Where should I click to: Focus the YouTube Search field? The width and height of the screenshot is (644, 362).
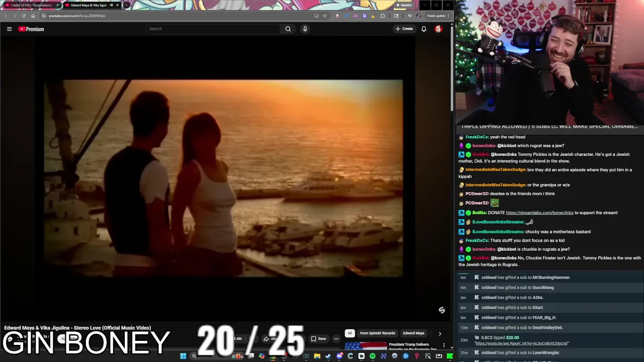coord(212,29)
